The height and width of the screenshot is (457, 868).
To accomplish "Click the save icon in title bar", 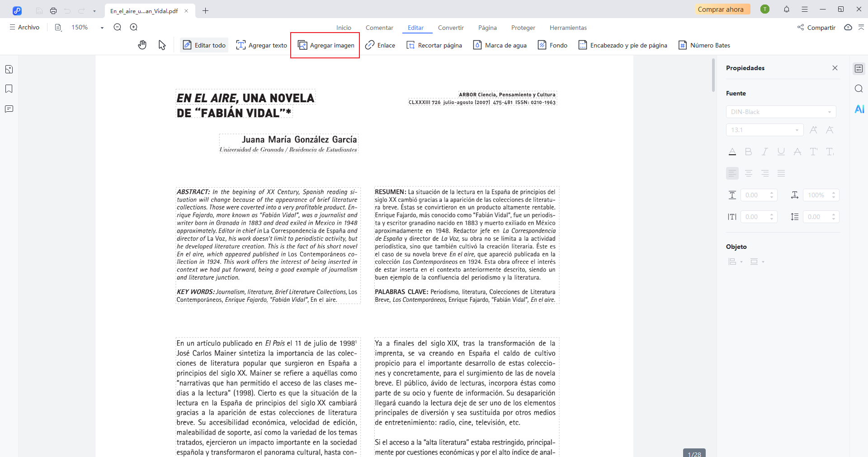I will (39, 11).
